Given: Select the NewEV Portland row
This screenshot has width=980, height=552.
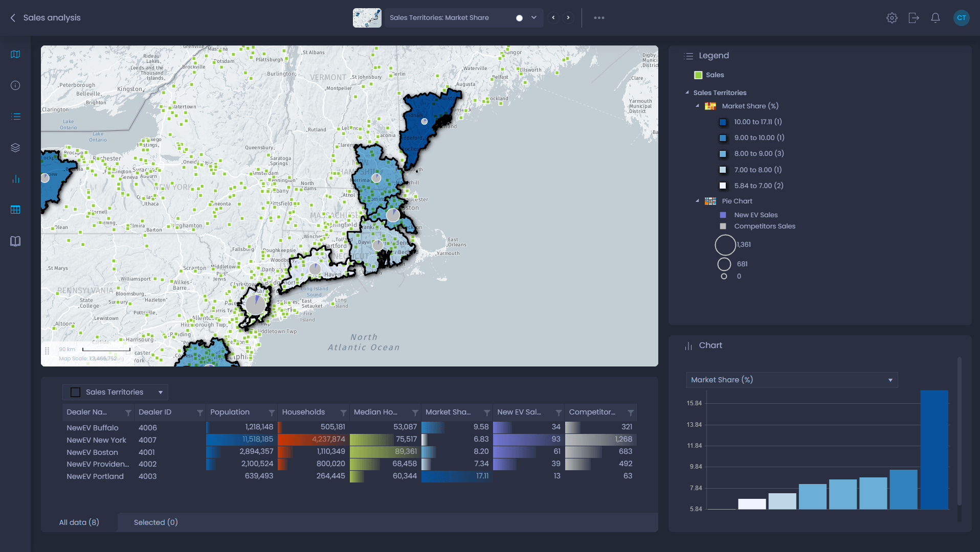Looking at the screenshot, I should tap(349, 476).
